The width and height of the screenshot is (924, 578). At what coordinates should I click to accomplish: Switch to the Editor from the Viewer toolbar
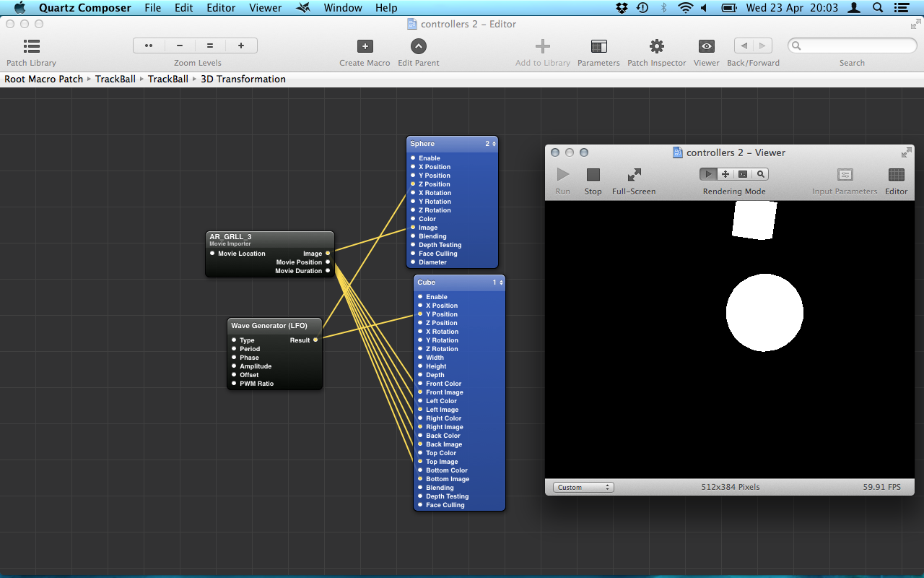coord(896,175)
